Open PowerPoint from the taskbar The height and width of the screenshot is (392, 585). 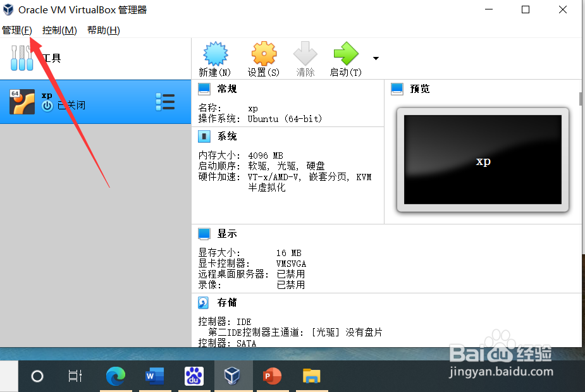273,376
